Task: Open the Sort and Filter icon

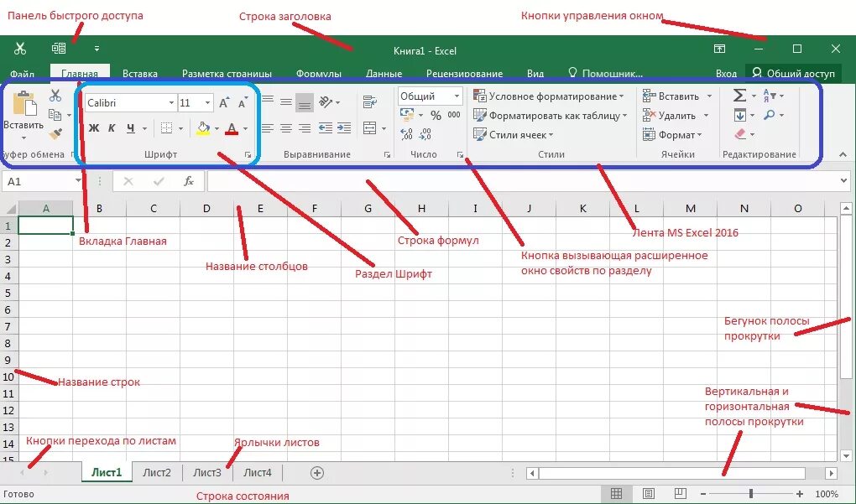Action: pyautogui.click(x=770, y=96)
